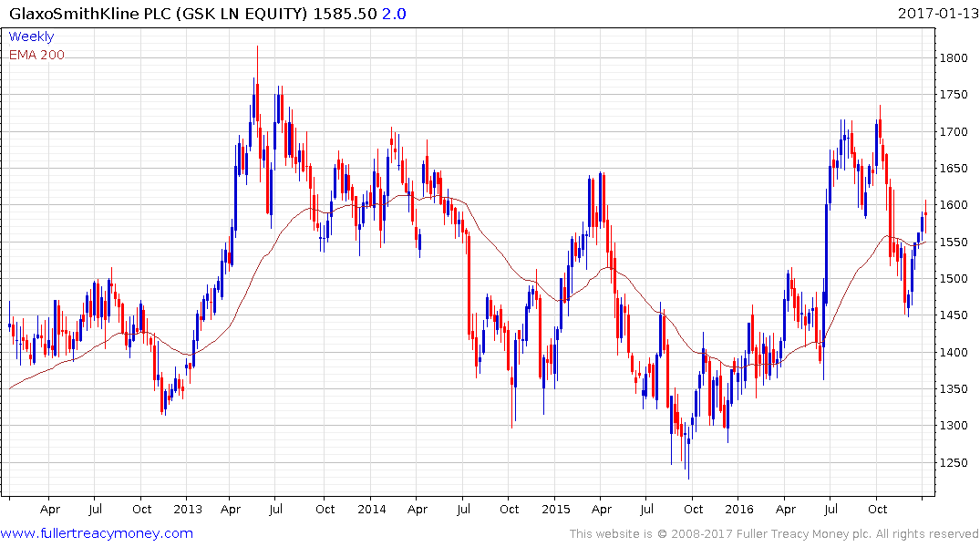Click the September 2015 low candle near 1230
The image size is (980, 547).
click(689, 447)
